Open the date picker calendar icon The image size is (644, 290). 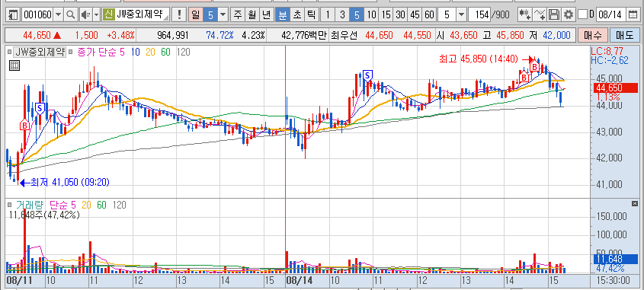(x=632, y=15)
